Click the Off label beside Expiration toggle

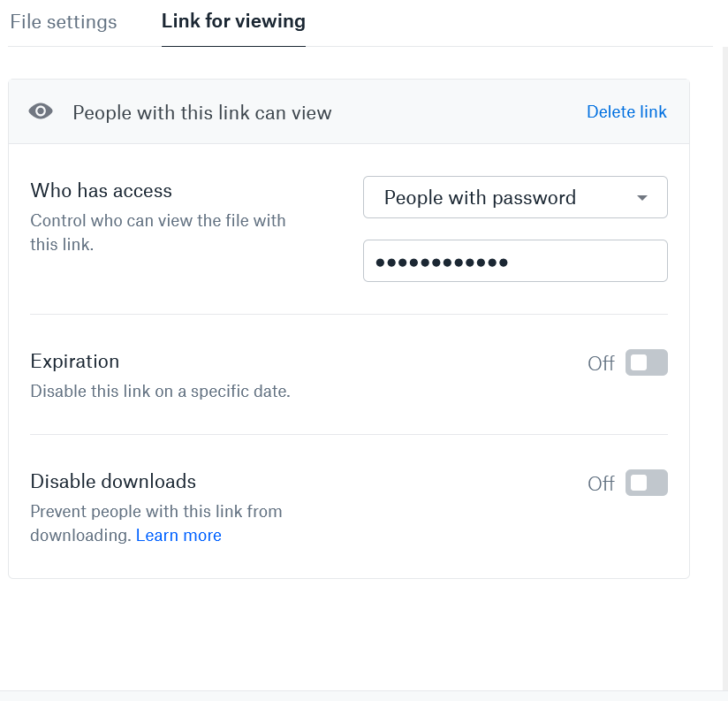pyautogui.click(x=601, y=363)
